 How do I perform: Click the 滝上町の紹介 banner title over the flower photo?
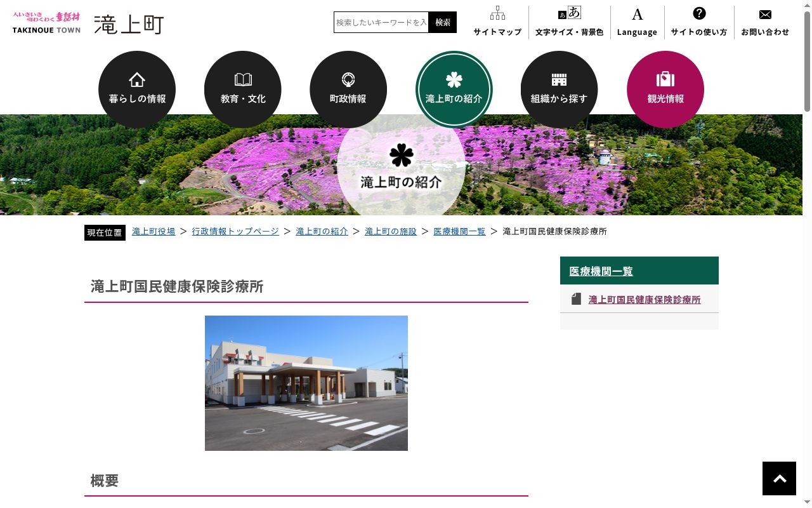tap(401, 182)
